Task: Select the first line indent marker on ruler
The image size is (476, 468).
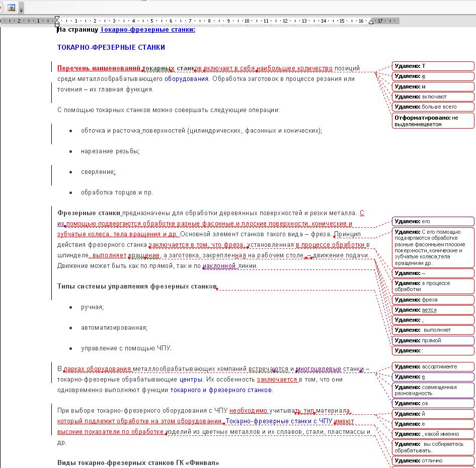Action: click(57, 18)
